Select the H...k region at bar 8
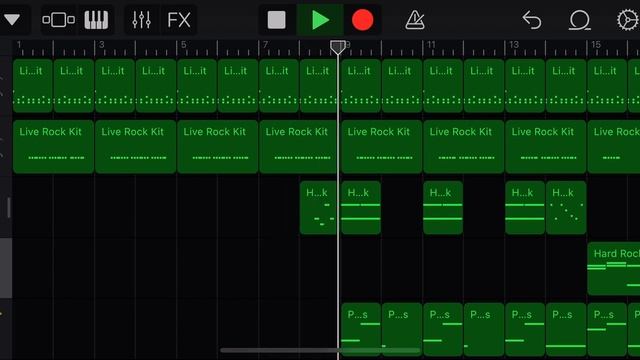 point(318,207)
